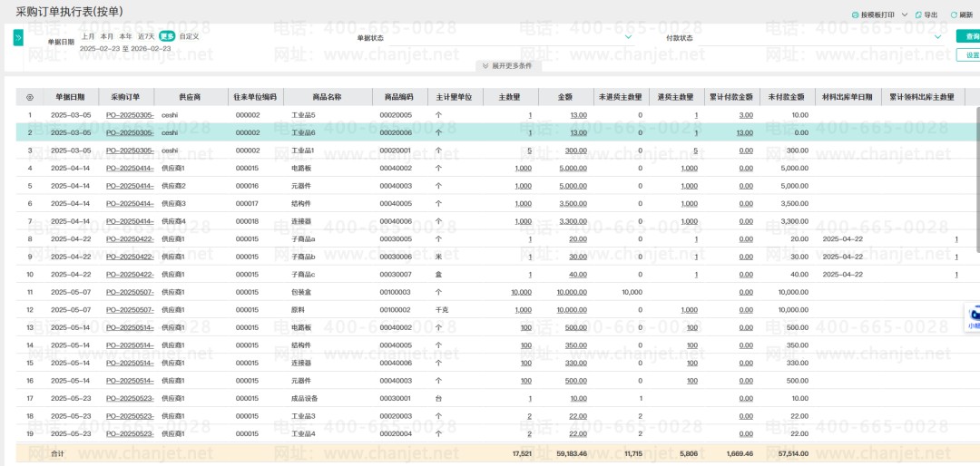980x466 pixels.
Task: Expand 展开更多条件 filter panel
Action: (x=507, y=65)
